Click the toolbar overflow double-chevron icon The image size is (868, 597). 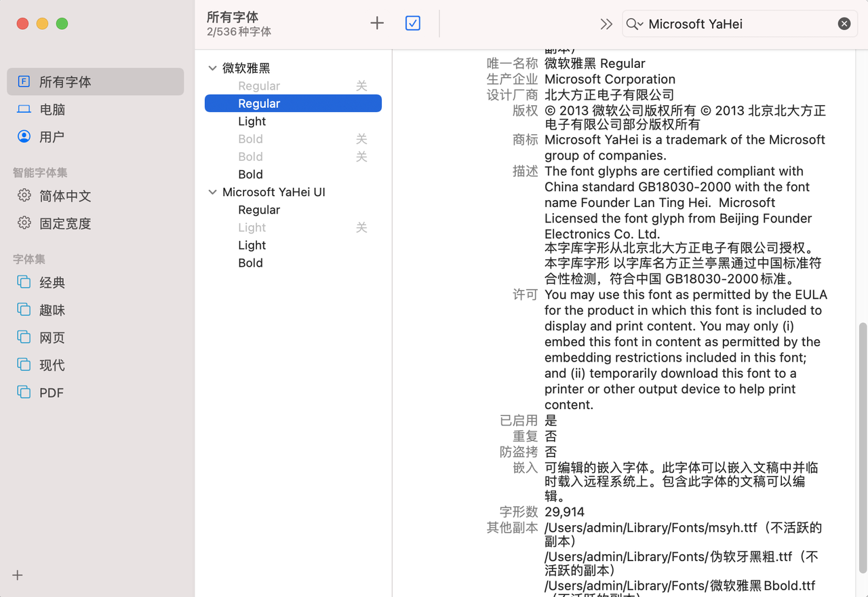click(606, 24)
